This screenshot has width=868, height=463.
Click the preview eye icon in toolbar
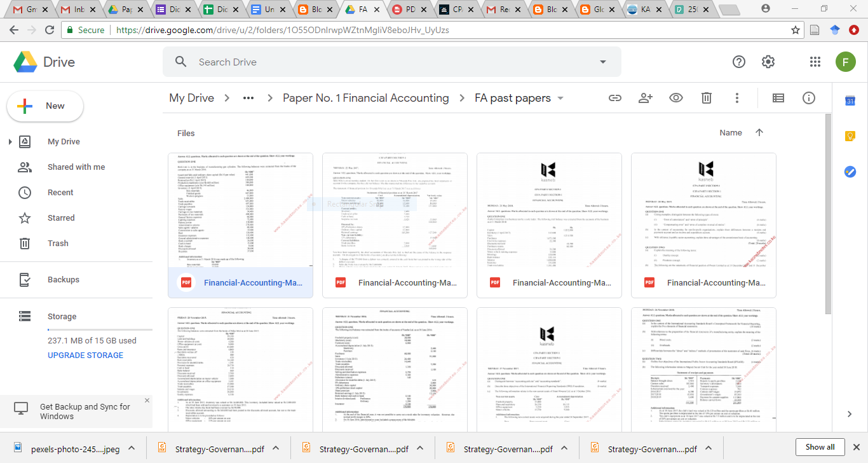point(675,97)
